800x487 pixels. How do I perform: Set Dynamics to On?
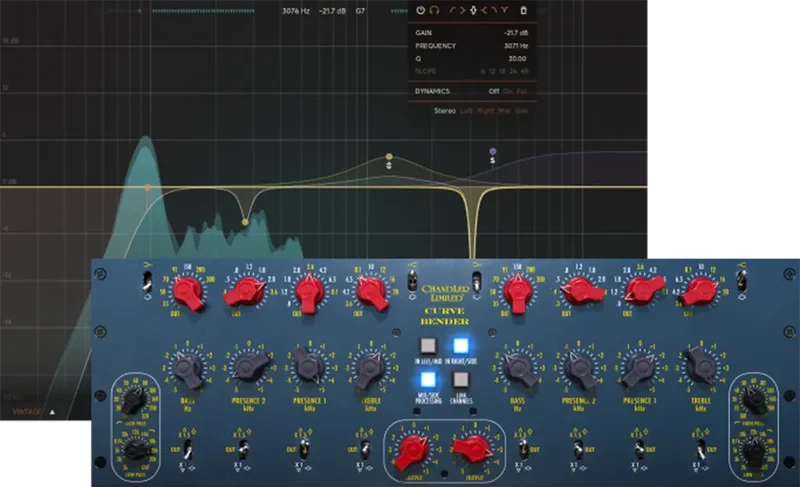[508, 91]
